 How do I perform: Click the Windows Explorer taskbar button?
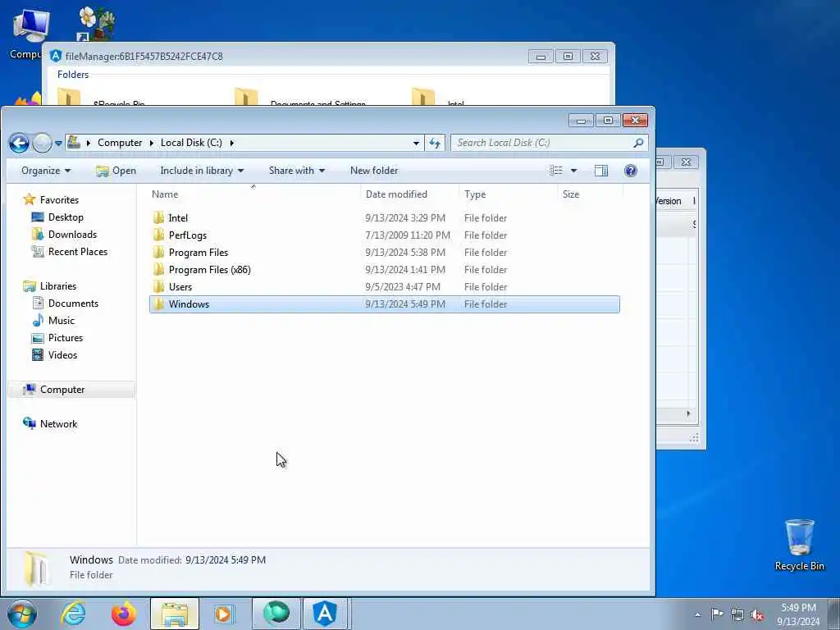click(175, 614)
